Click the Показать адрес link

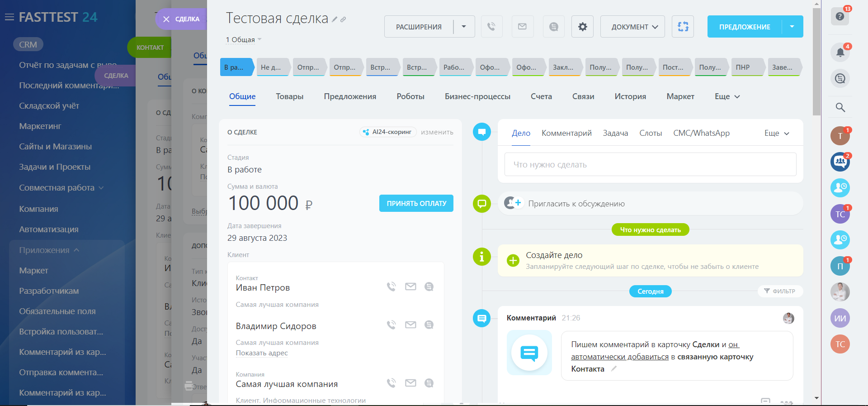coord(262,353)
